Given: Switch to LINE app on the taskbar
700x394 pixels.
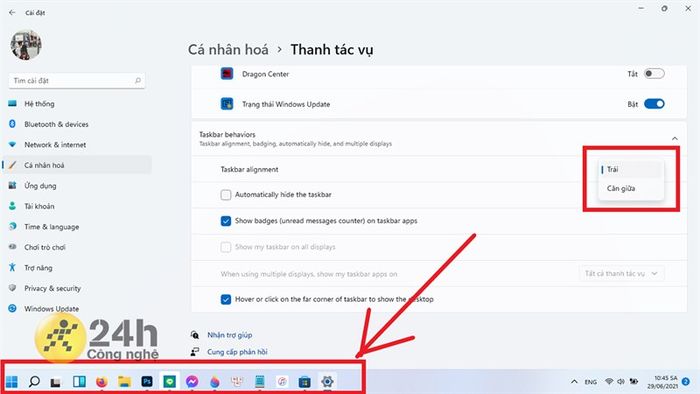Looking at the screenshot, I should pyautogui.click(x=169, y=382).
